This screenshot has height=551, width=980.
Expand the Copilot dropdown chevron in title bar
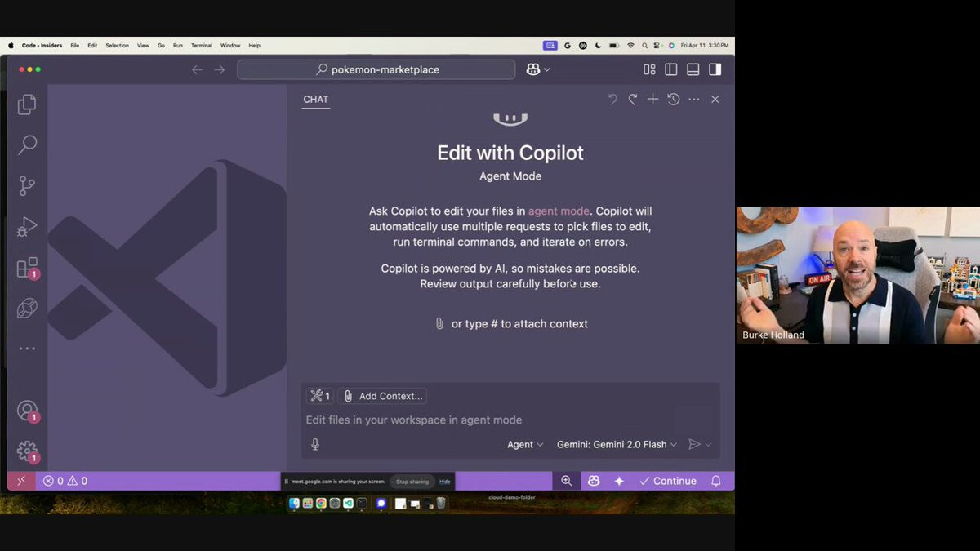pyautogui.click(x=546, y=69)
